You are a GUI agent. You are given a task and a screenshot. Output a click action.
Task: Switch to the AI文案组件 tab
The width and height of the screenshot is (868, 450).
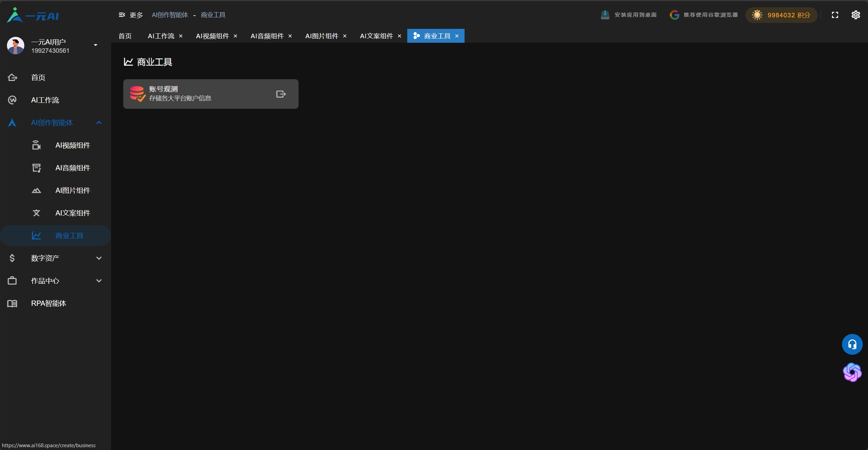coord(376,36)
